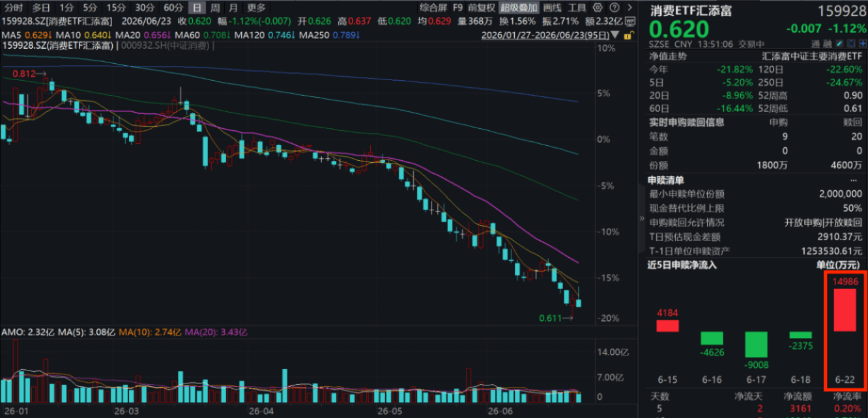Click the 14986 red bar for 6-22

(845, 310)
